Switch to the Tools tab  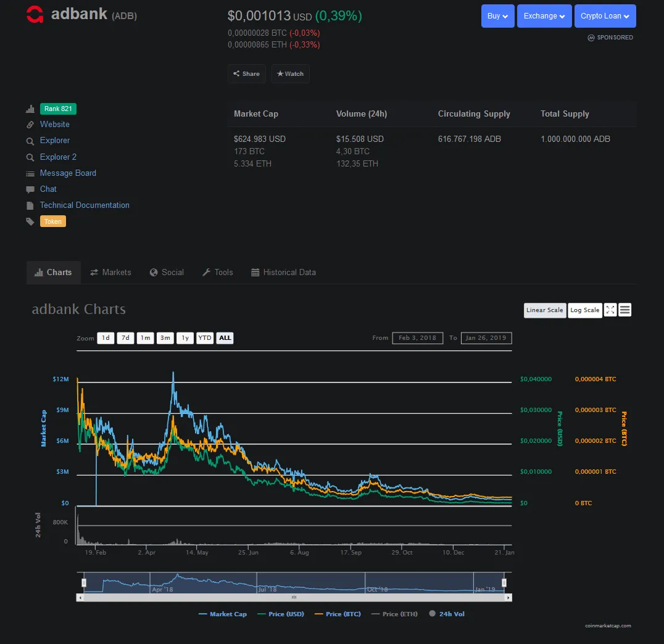click(218, 273)
